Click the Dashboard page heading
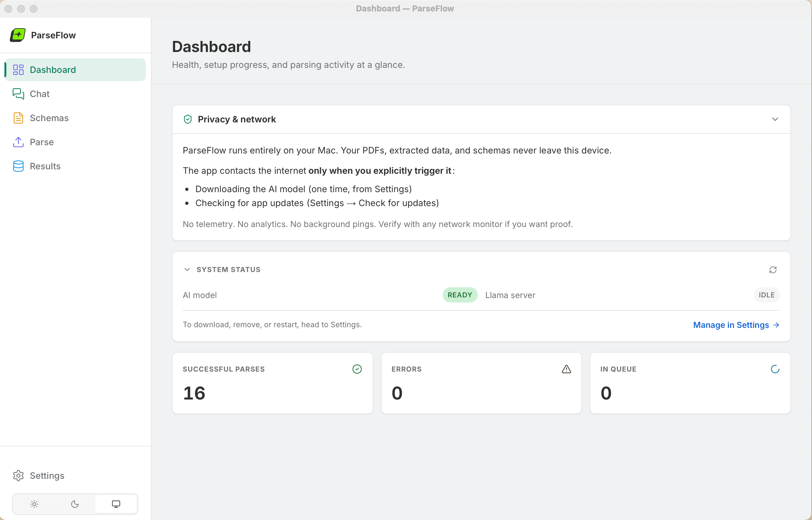The image size is (812, 520). click(212, 47)
